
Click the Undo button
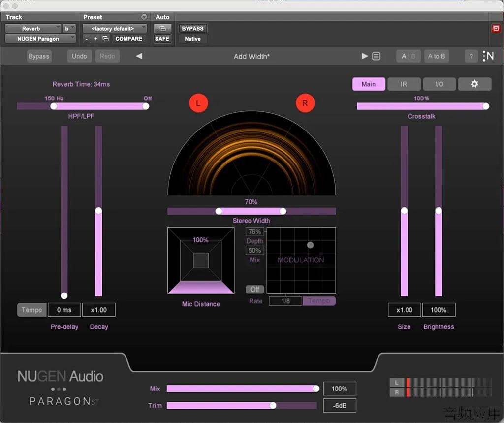coord(79,56)
